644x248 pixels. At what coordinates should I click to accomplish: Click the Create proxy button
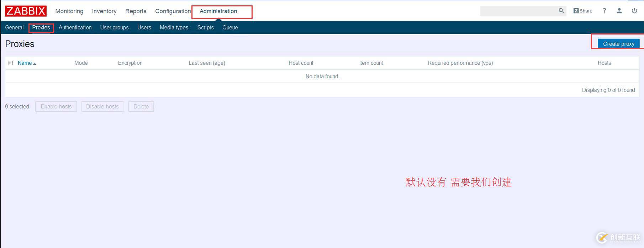click(619, 44)
